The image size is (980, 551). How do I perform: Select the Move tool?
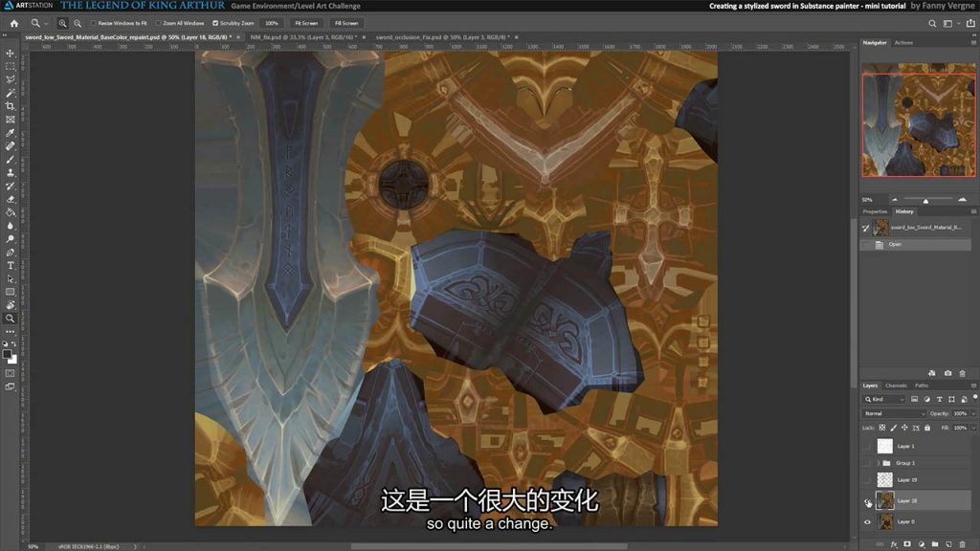tap(10, 54)
